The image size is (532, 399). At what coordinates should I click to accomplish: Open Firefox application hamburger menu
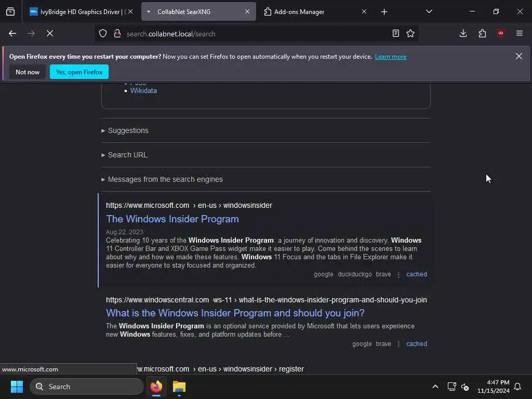(520, 33)
